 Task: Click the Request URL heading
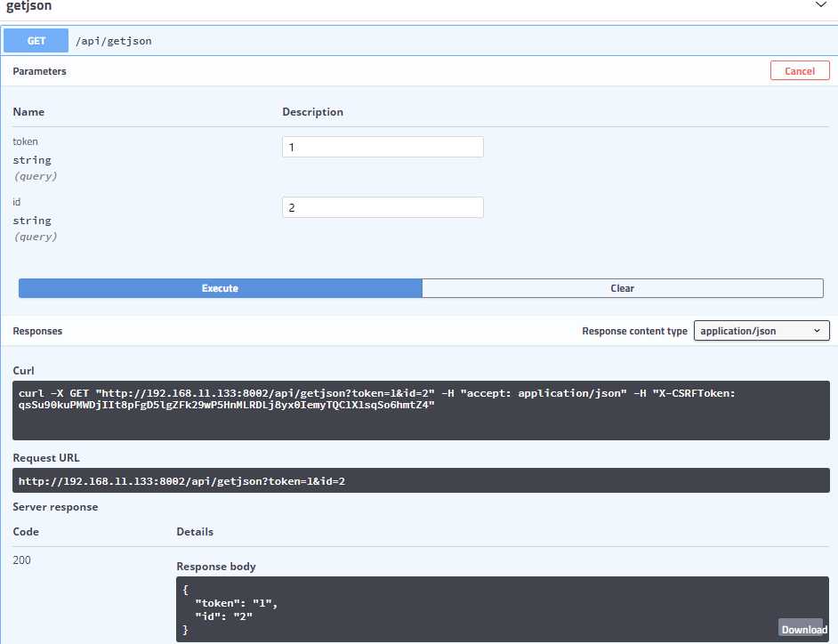click(46, 457)
